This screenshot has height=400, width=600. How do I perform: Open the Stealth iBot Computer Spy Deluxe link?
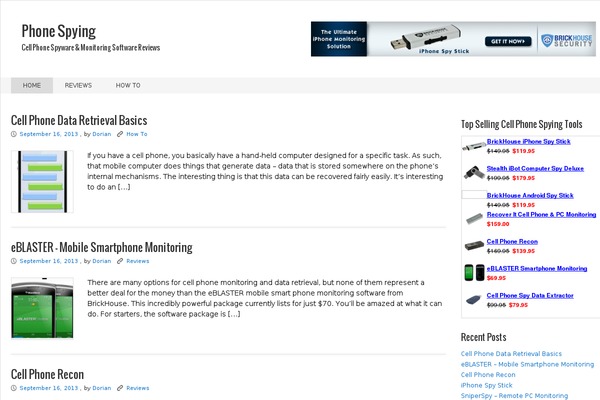(x=535, y=168)
